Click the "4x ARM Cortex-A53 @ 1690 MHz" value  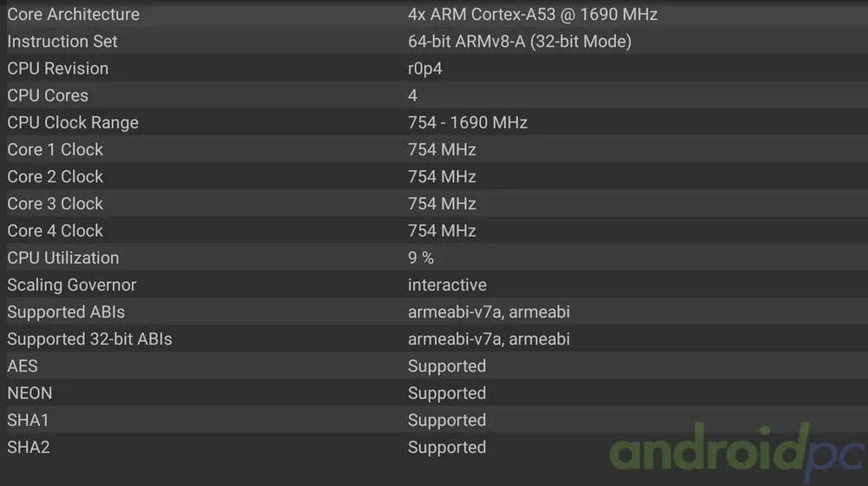point(533,15)
